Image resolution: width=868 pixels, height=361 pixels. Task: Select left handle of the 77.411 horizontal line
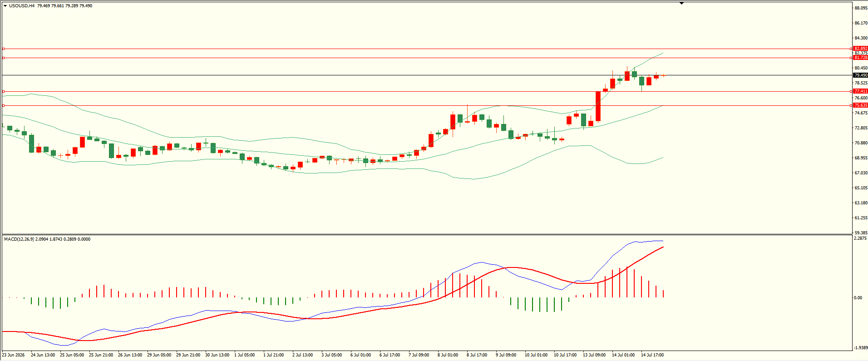[4, 91]
